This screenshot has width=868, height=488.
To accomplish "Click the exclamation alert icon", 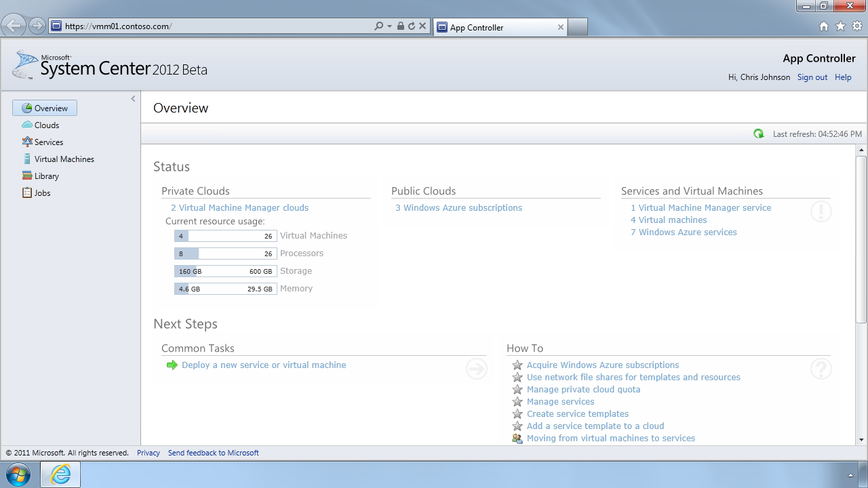I will (x=821, y=211).
